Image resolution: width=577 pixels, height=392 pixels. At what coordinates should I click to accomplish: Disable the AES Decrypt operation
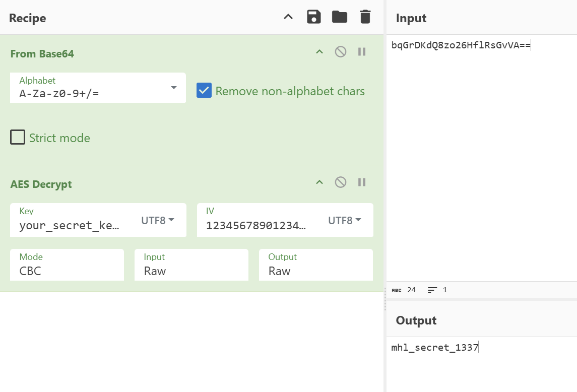(341, 182)
